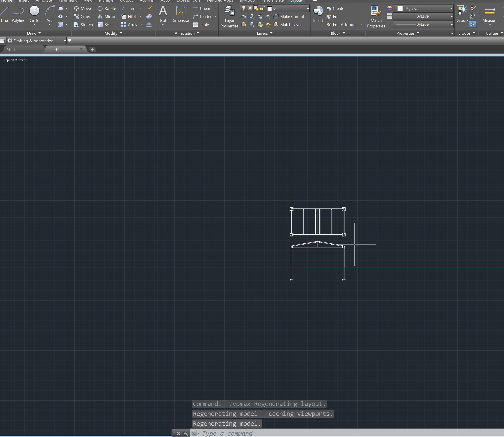Viewport: 504px width, 437px height.
Task: Expand the object color ByLayer dropdown
Action: tap(451, 8)
